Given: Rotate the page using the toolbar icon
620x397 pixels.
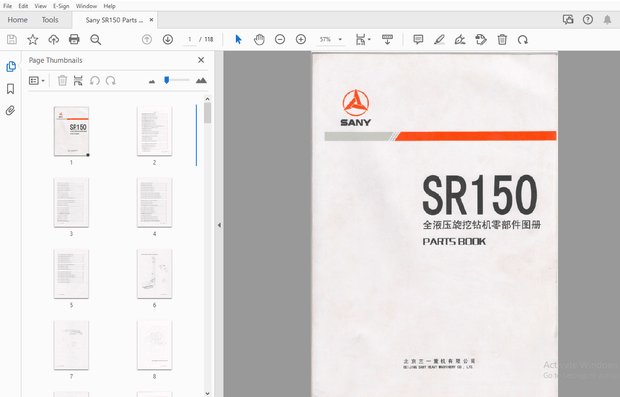Looking at the screenshot, I should tap(523, 40).
